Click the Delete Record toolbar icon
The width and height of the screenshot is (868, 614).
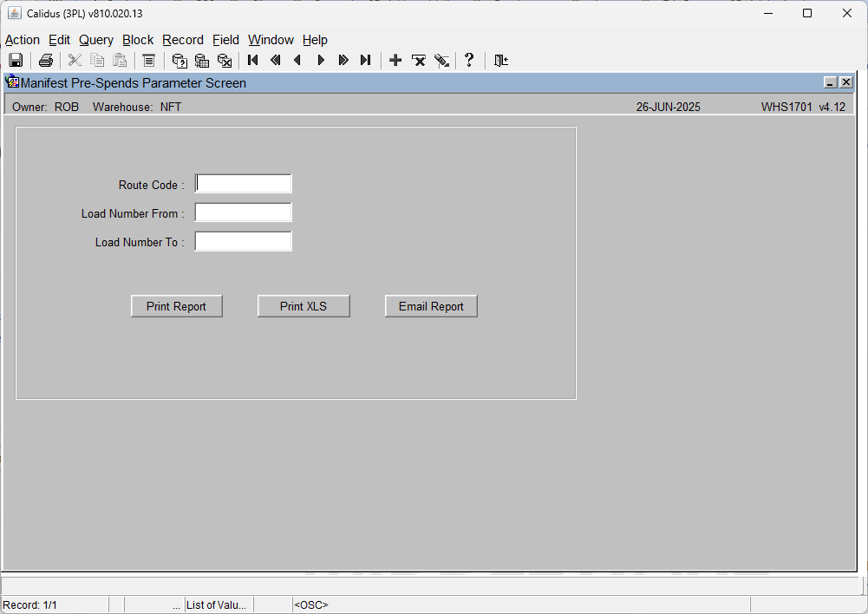pyautogui.click(x=419, y=61)
